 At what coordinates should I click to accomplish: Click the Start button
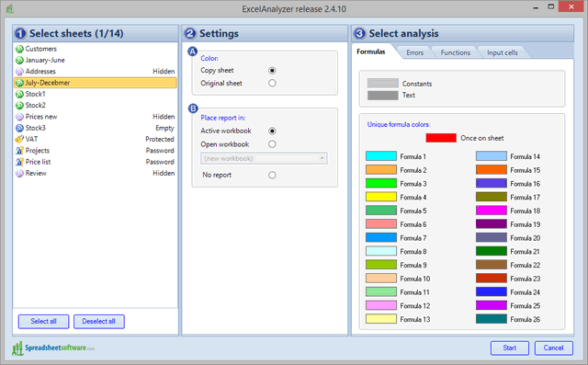[510, 348]
